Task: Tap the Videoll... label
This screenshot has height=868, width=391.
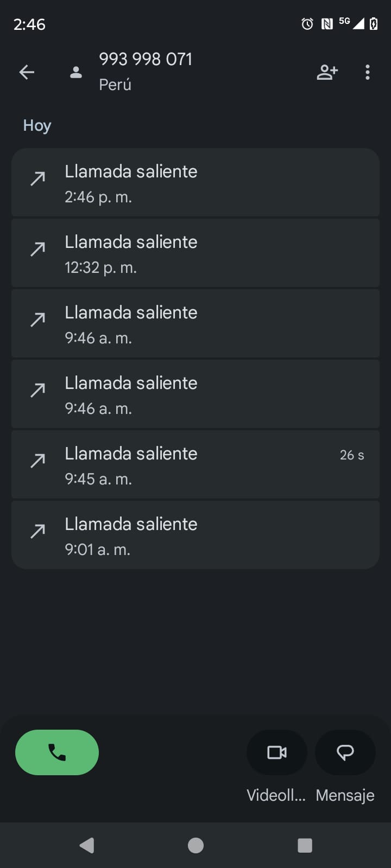Action: 276,795
